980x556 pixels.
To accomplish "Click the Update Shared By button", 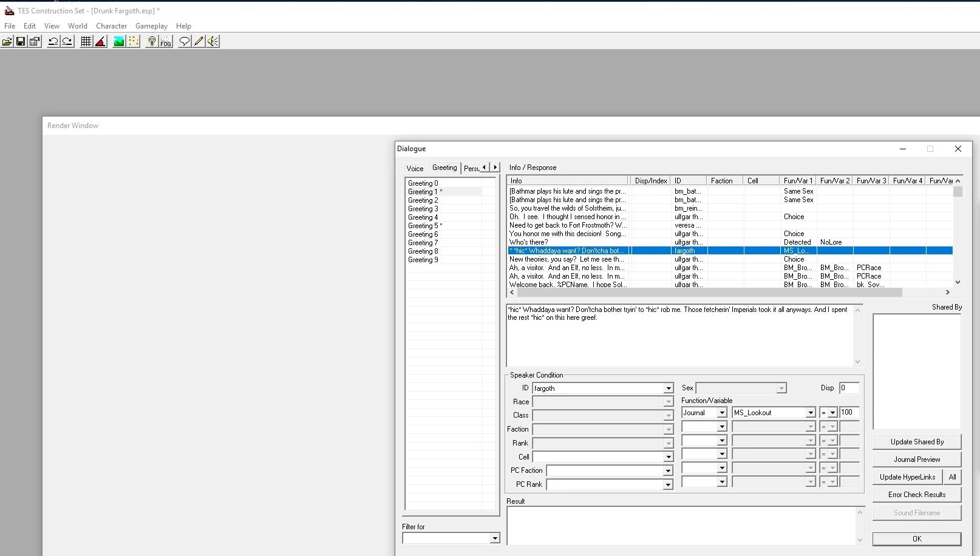I will [917, 442].
